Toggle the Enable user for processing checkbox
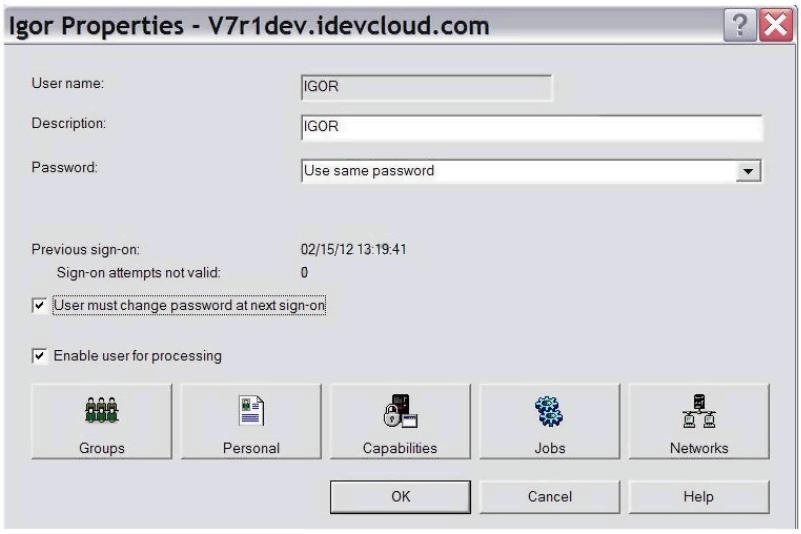The image size is (801, 534). (x=39, y=356)
